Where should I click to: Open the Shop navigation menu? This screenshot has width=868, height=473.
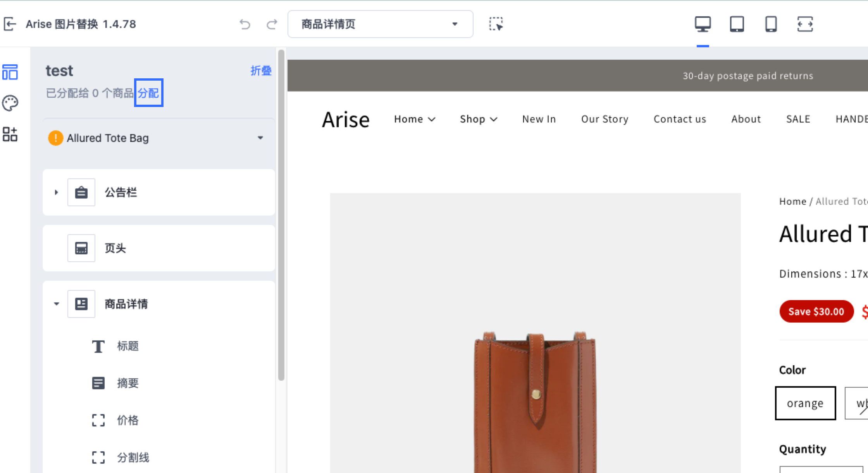pos(479,119)
